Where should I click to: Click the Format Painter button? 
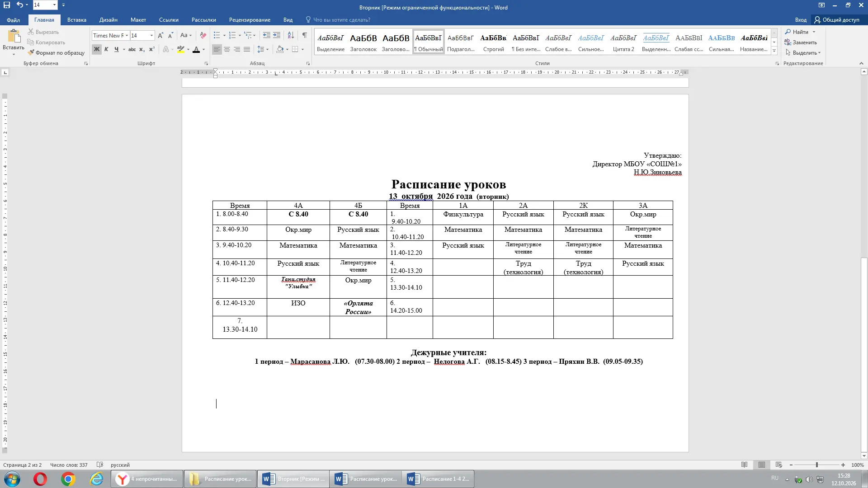(x=56, y=53)
